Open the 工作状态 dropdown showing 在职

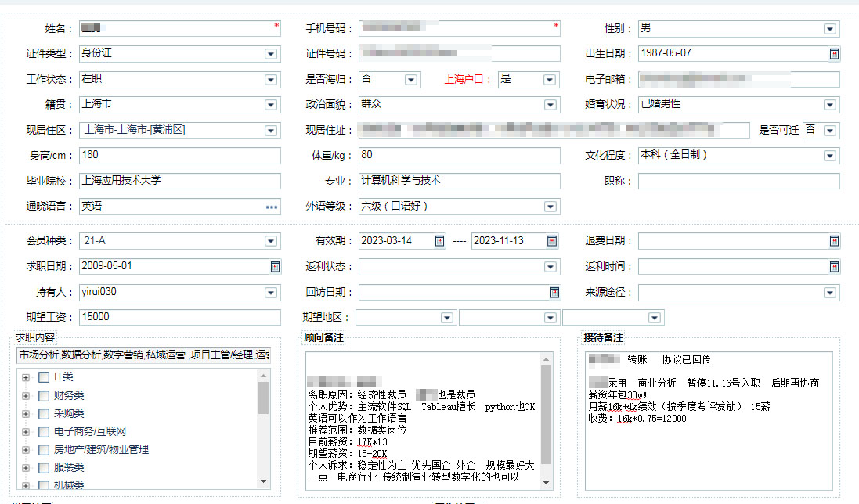click(271, 80)
